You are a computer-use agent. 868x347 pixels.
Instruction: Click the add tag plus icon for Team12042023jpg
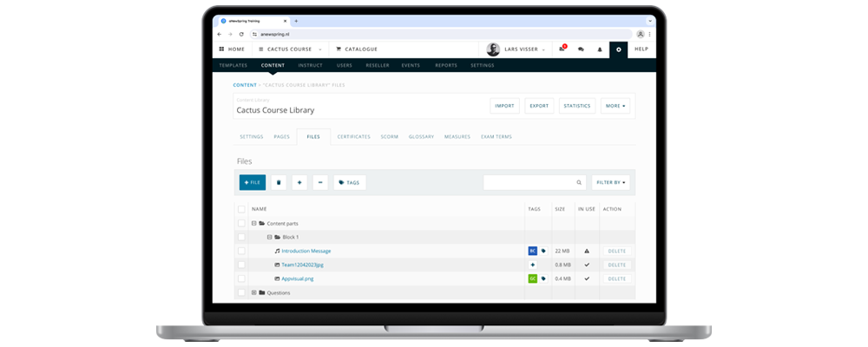(x=533, y=265)
